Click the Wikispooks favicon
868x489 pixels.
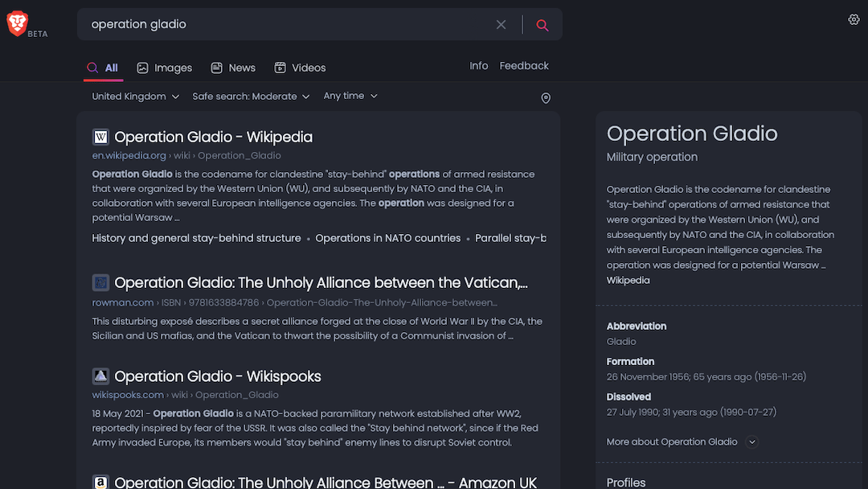(100, 376)
